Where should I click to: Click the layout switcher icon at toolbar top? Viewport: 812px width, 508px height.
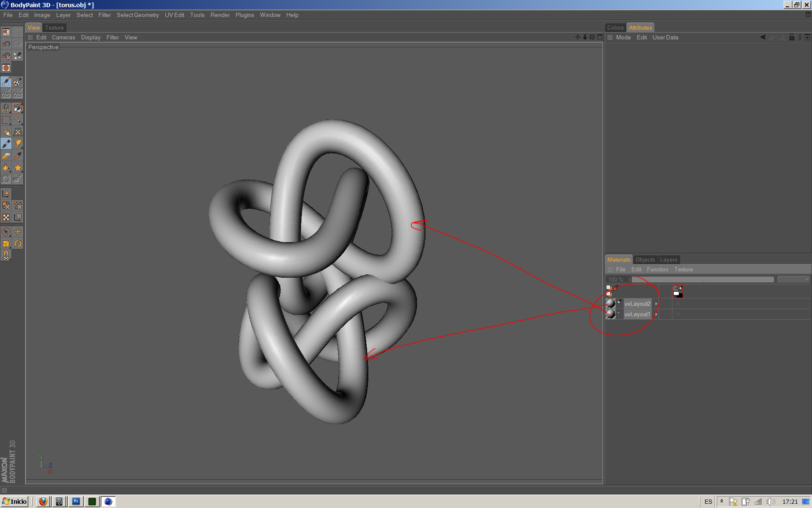point(6,32)
